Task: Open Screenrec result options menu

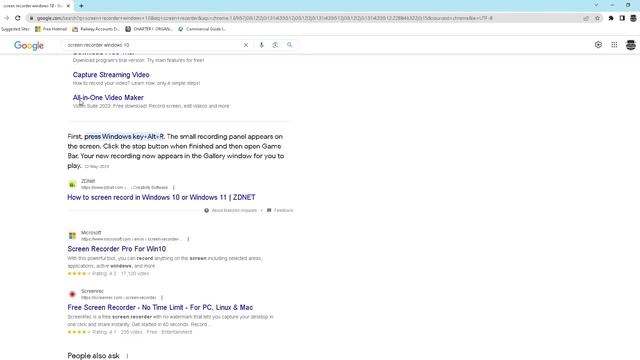Action: [162, 298]
